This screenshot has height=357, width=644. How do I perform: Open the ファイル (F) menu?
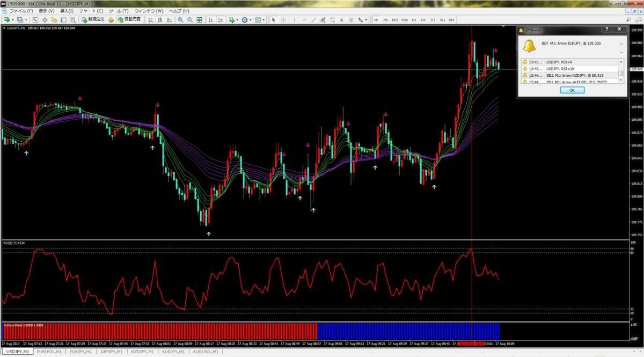tap(21, 11)
